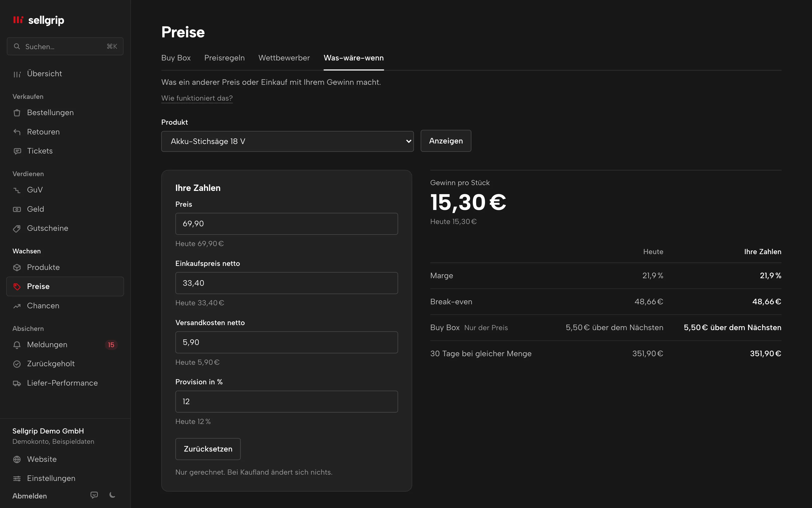
Task: Click the GuV chart icon
Action: (x=17, y=190)
